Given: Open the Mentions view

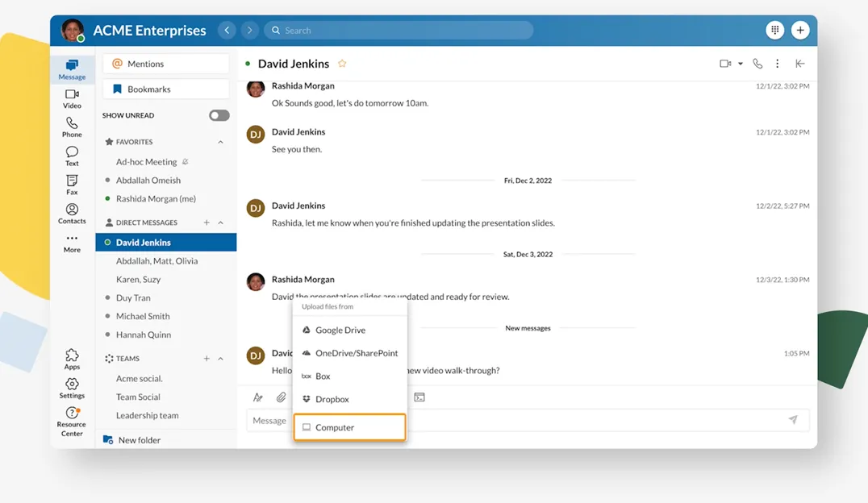Looking at the screenshot, I should pos(165,64).
